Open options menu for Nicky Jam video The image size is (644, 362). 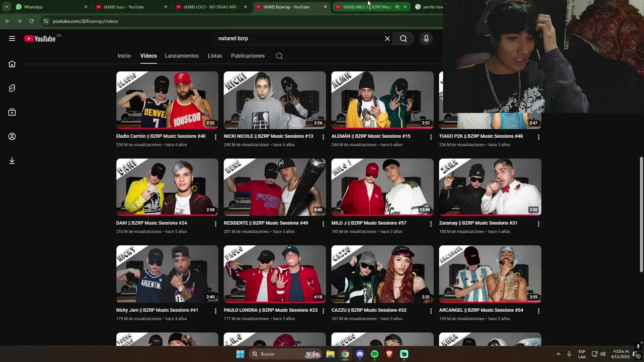pos(215,311)
